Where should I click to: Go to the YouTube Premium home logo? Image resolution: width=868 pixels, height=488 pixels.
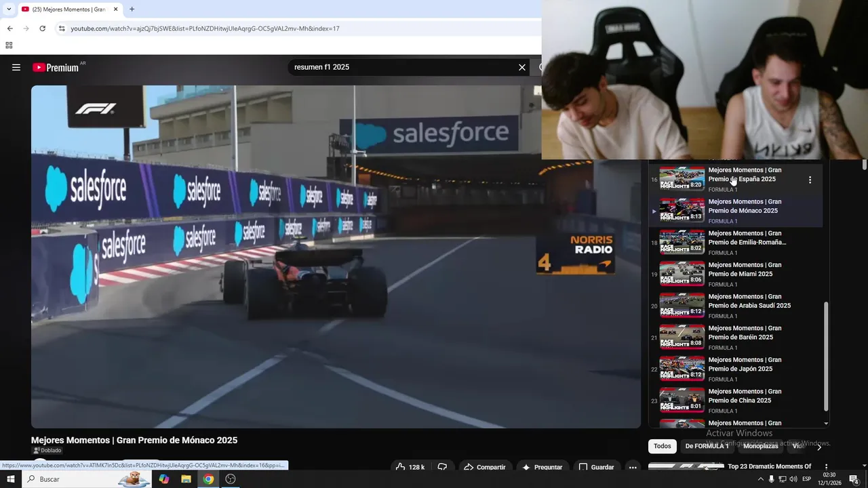[x=56, y=67]
